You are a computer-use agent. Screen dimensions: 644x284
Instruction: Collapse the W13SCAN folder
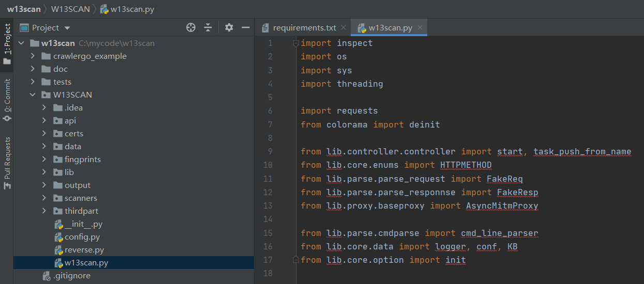(x=33, y=95)
